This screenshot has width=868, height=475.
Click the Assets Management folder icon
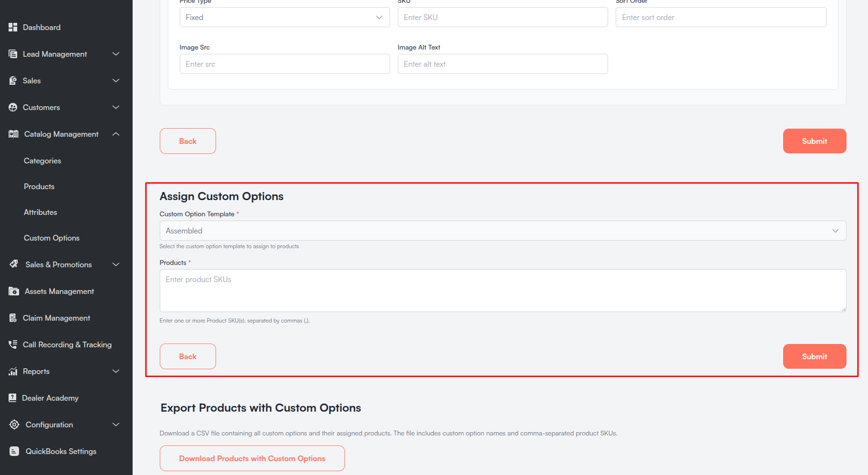[14, 291]
